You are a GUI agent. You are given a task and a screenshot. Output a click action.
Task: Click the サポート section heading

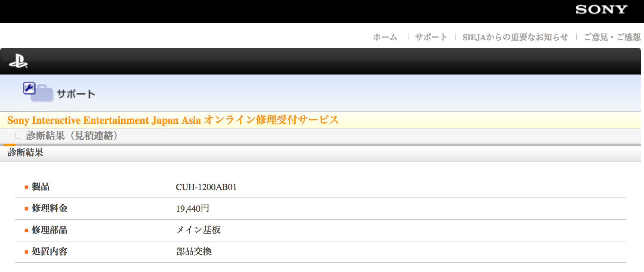(76, 94)
